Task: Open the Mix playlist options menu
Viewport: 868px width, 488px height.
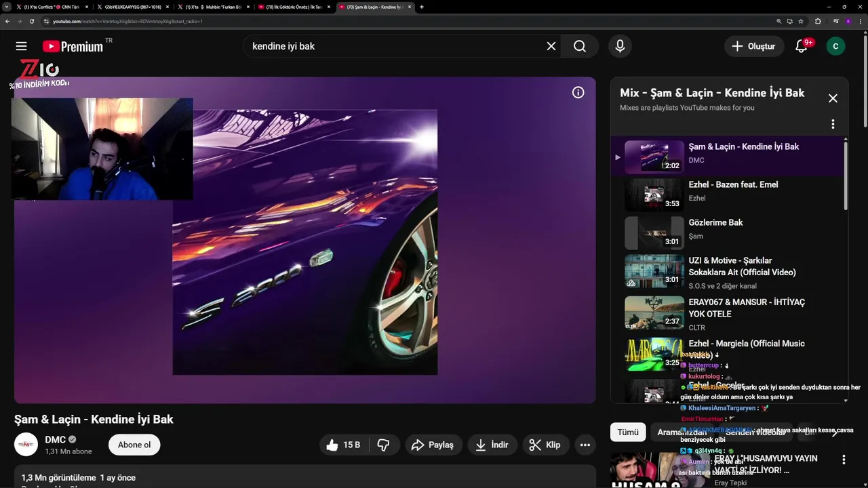Action: point(833,124)
